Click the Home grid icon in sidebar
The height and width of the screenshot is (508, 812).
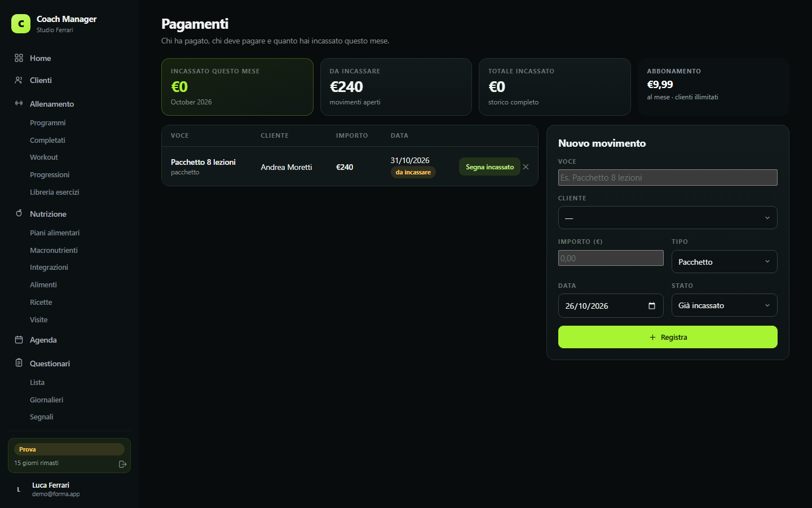point(19,58)
